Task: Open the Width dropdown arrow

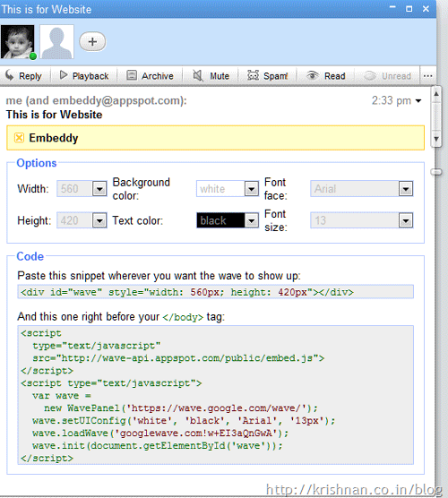Action: (99, 189)
